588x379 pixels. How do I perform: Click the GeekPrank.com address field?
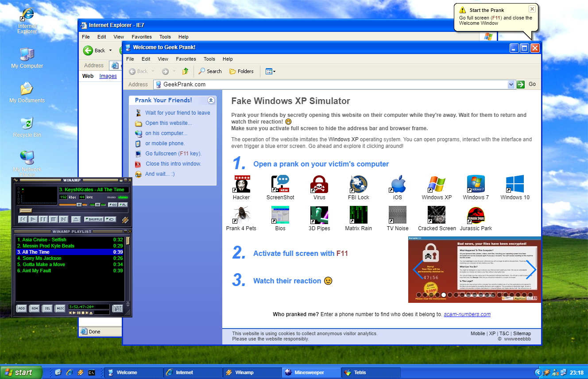tap(334, 84)
